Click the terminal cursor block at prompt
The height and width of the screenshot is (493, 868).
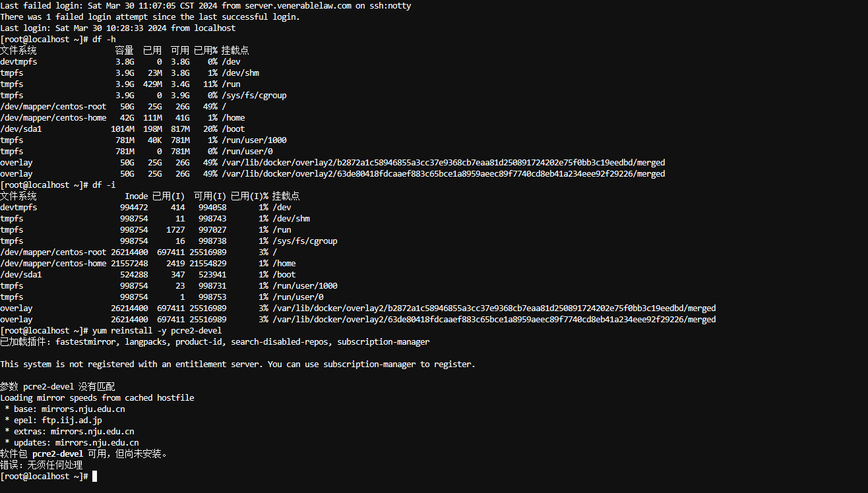tap(95, 476)
